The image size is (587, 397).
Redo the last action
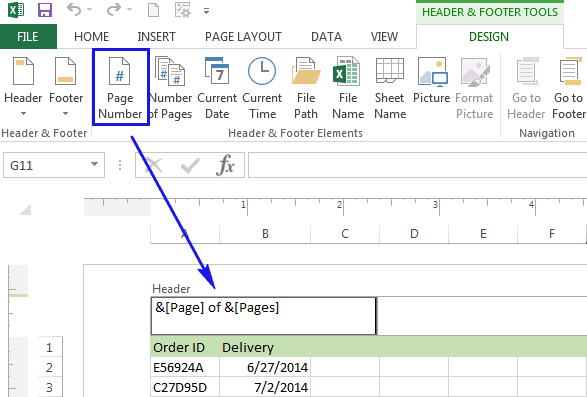(114, 10)
